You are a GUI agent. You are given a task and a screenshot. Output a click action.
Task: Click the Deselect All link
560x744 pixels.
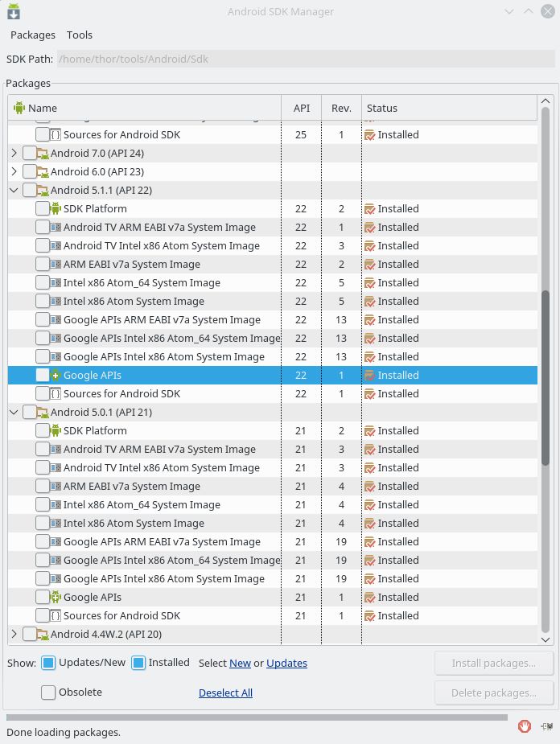point(225,693)
